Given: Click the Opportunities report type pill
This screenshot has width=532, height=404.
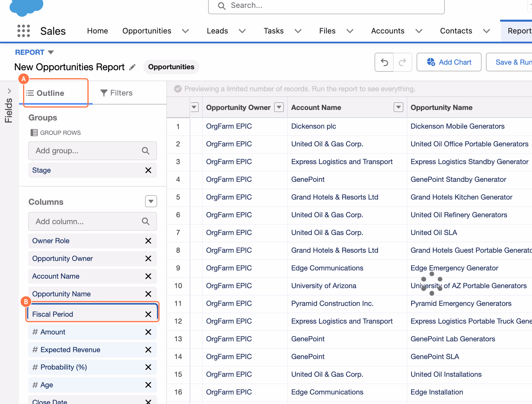Looking at the screenshot, I should click(171, 67).
